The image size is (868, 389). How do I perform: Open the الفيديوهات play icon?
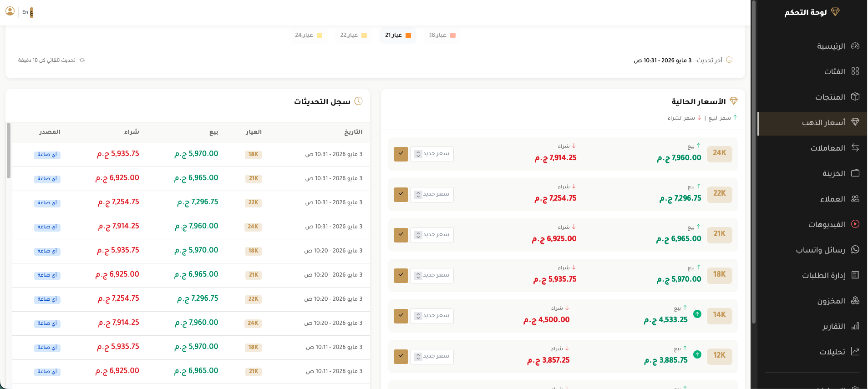click(x=855, y=224)
